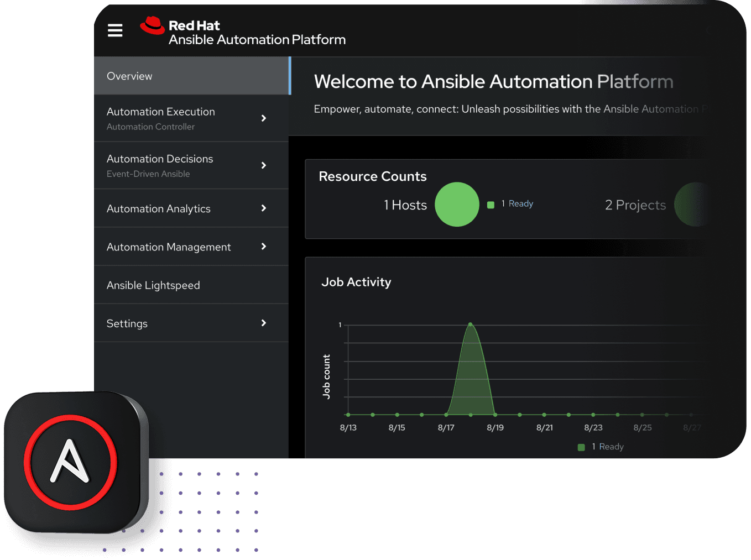This screenshot has width=751, height=560.
Task: Click Ansible Automation Platform header title
Action: point(257,40)
